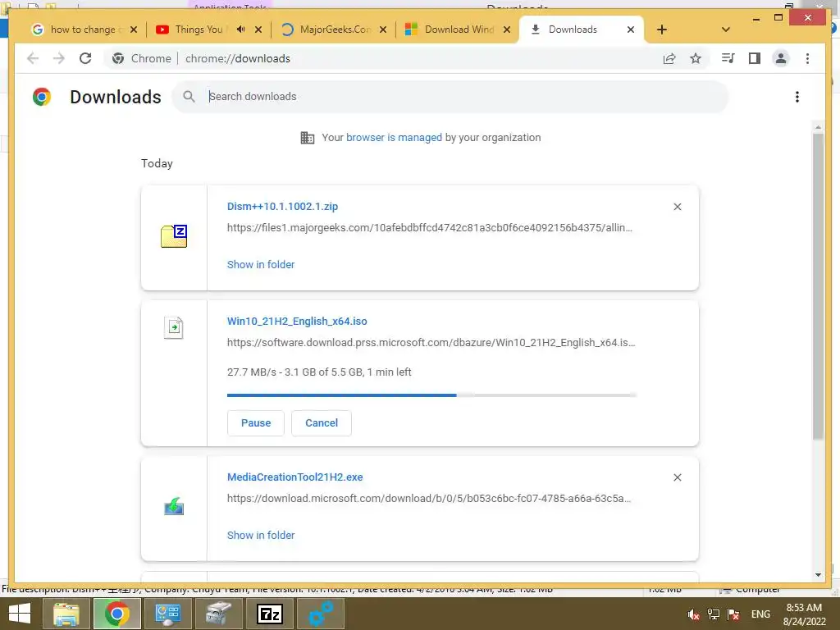Cancel the Win10 ISO download
This screenshot has height=630, width=840.
tap(322, 423)
